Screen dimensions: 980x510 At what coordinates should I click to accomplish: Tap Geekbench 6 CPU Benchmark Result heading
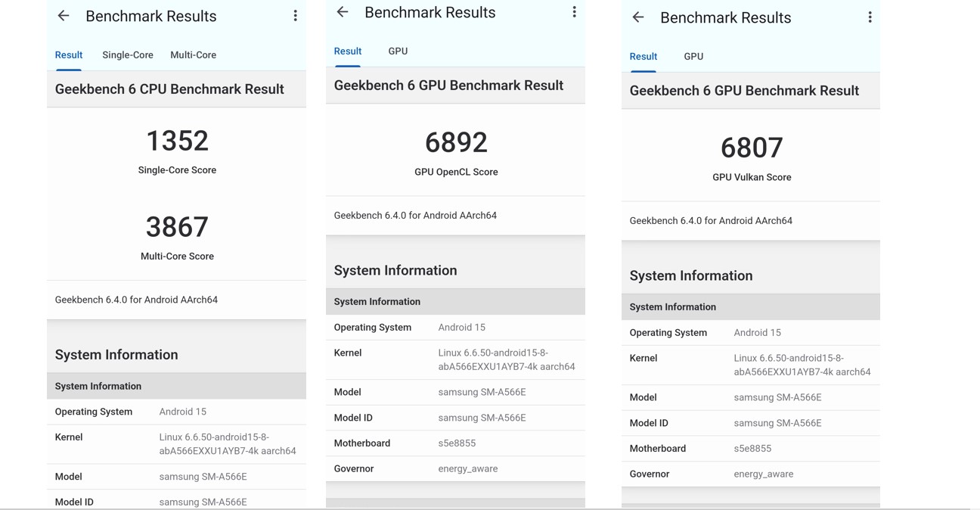[x=169, y=89]
